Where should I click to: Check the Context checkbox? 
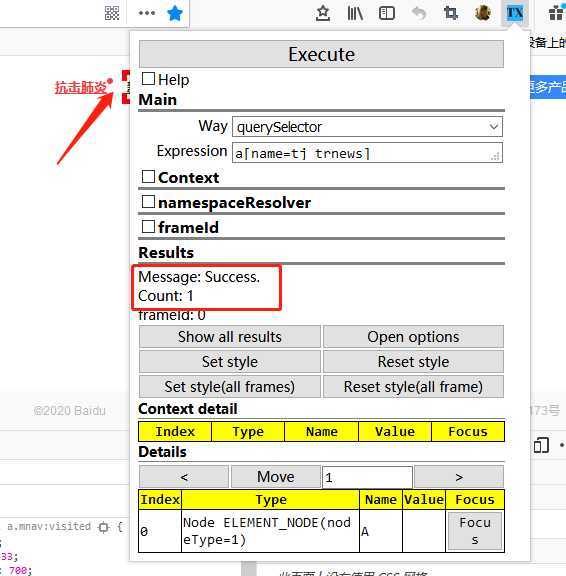pyautogui.click(x=148, y=177)
